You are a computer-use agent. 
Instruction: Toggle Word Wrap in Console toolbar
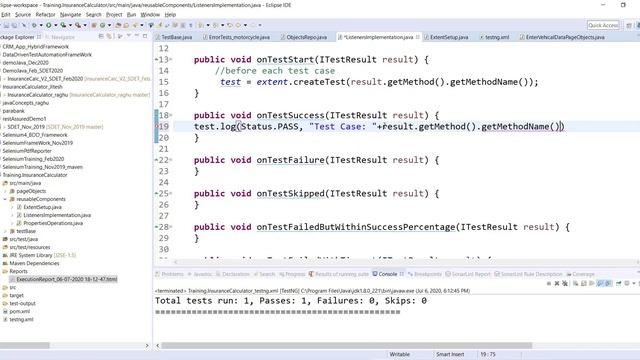pos(592,283)
